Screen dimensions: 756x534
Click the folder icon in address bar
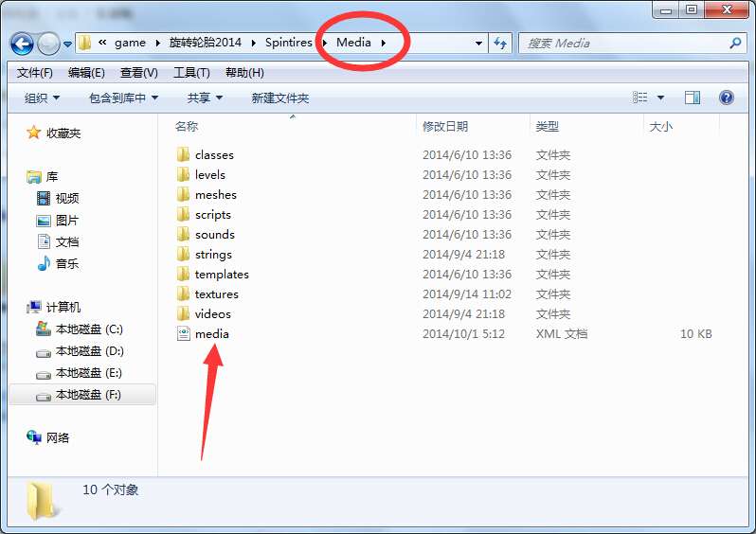coord(85,43)
